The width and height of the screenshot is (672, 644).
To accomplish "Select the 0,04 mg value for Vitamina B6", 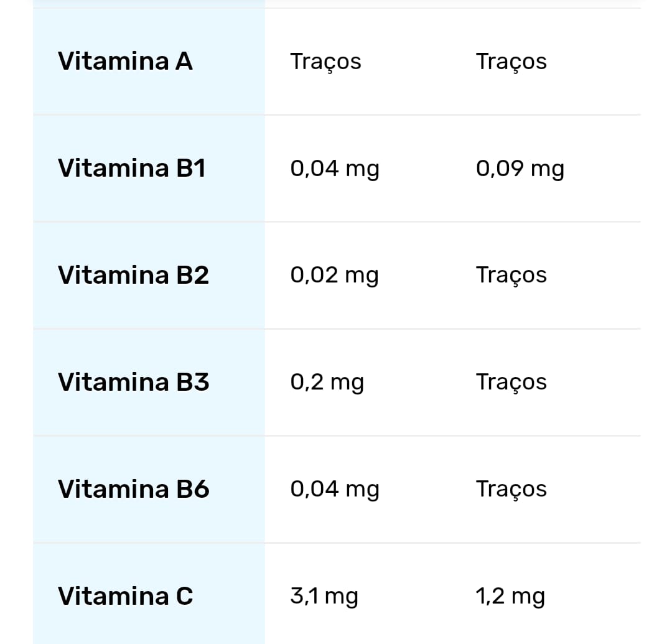I will 334,489.
